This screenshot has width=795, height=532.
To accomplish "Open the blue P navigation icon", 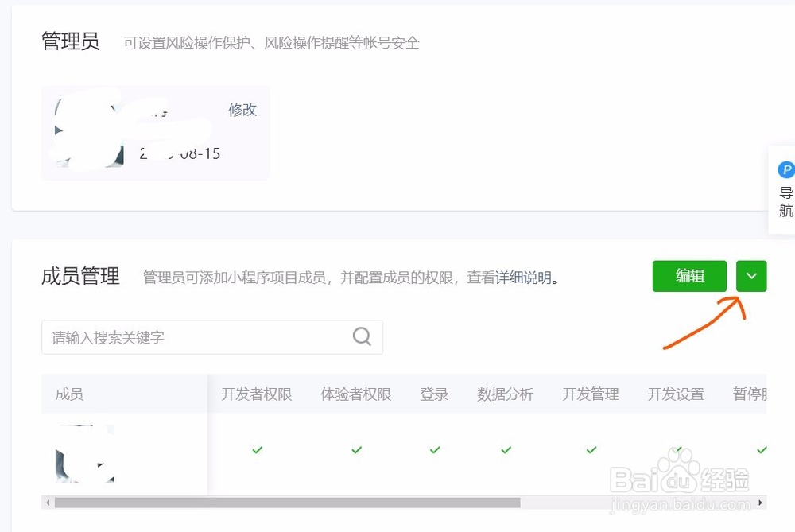I will 786,169.
